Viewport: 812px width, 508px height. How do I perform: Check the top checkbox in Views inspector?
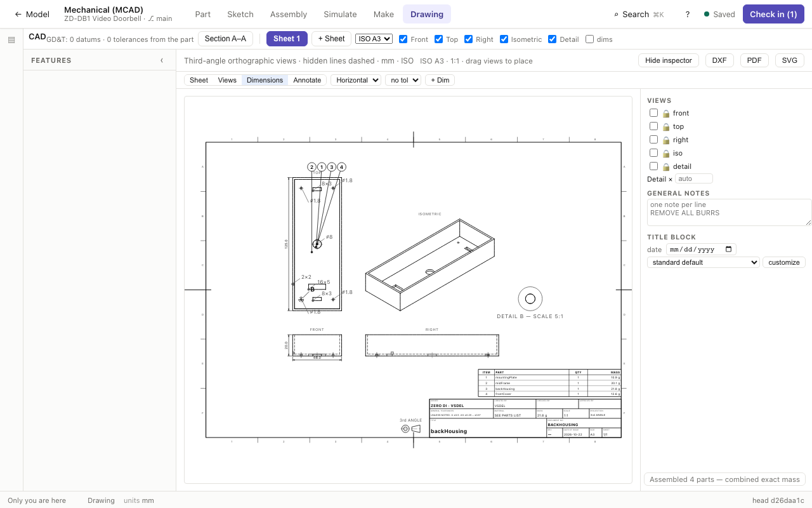653,126
